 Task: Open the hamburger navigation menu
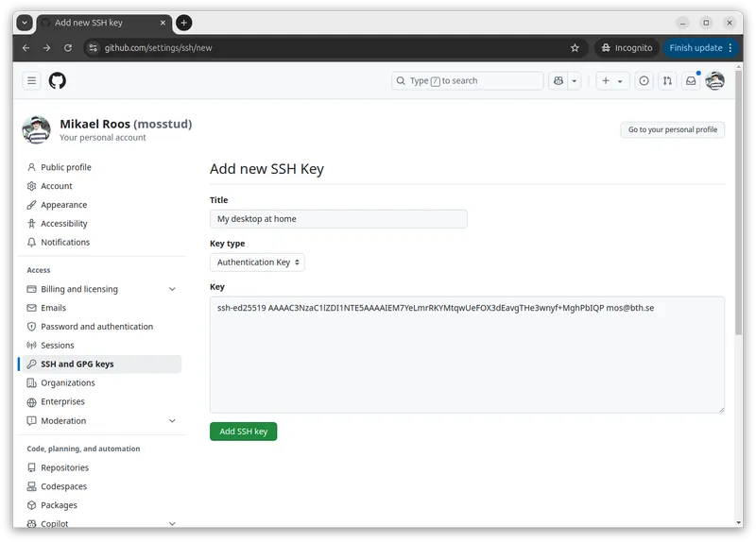coord(31,81)
